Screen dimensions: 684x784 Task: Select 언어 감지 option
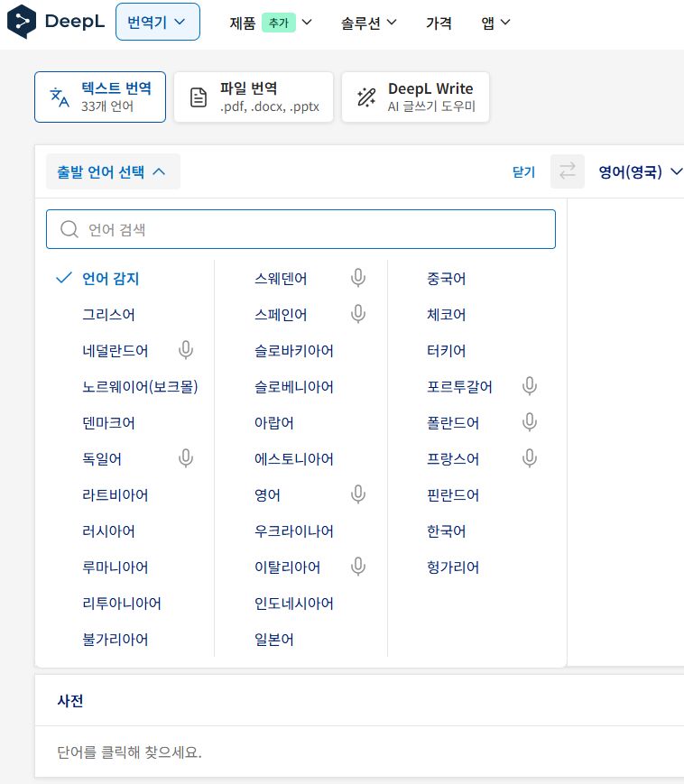[110, 278]
